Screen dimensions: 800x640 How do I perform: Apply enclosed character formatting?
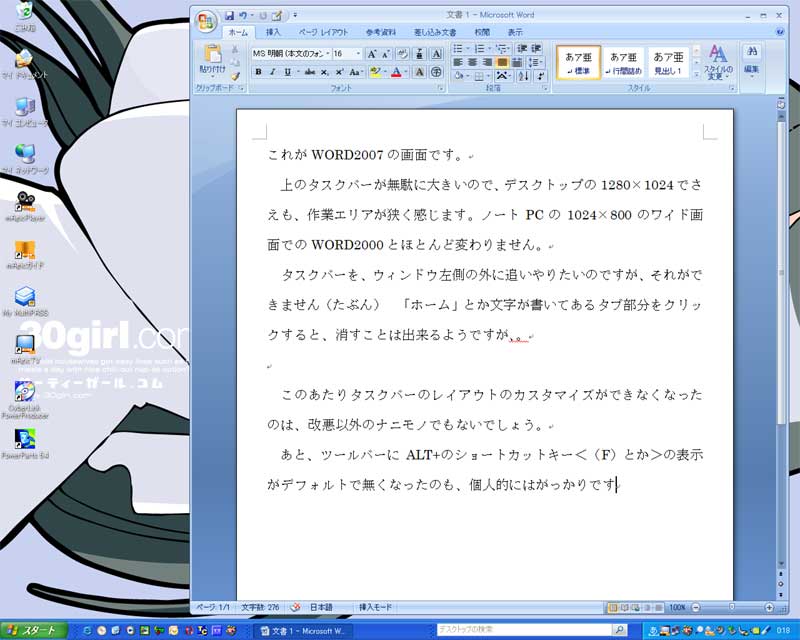point(436,72)
